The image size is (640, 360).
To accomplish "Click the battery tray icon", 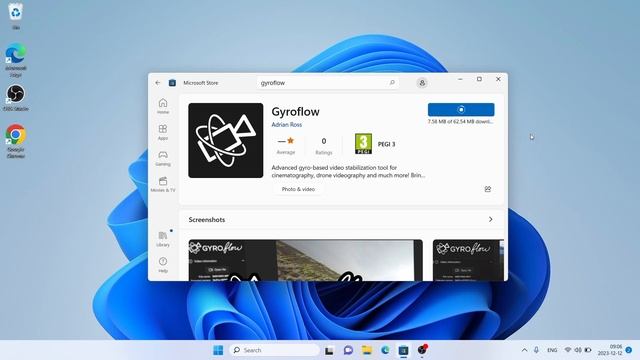I will 588,350.
